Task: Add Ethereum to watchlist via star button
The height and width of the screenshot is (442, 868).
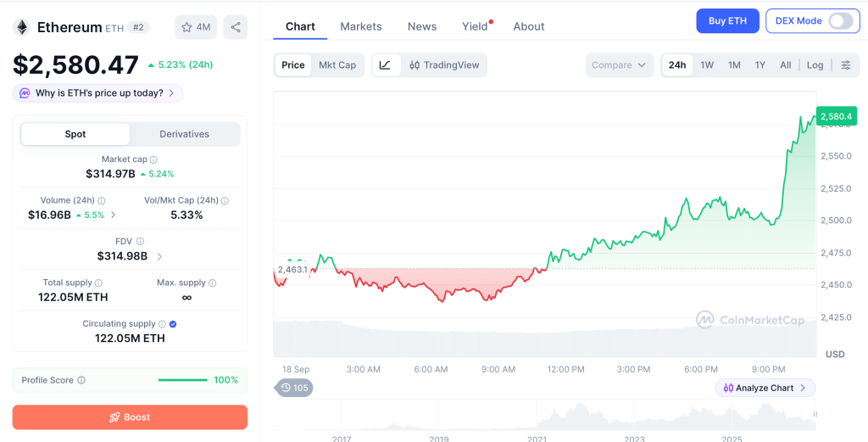Action: tap(196, 27)
